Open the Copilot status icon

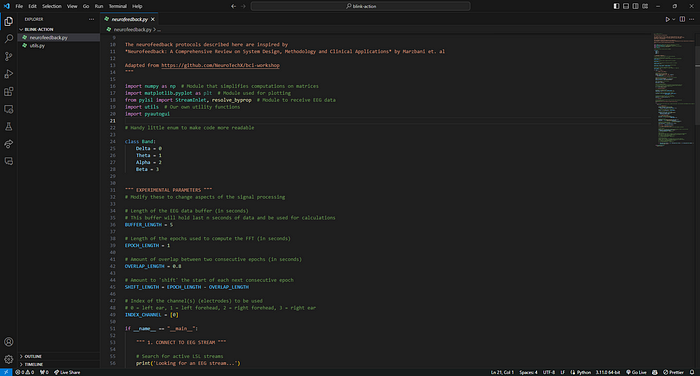point(655,372)
